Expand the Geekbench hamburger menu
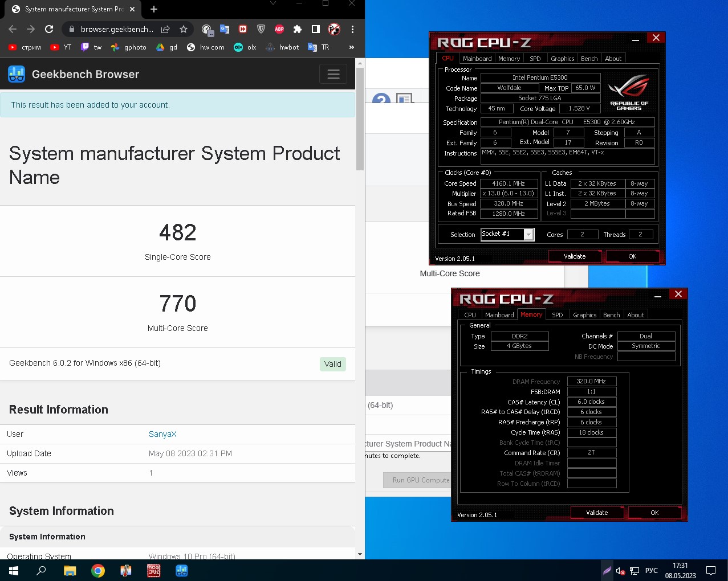The height and width of the screenshot is (581, 728). [334, 74]
